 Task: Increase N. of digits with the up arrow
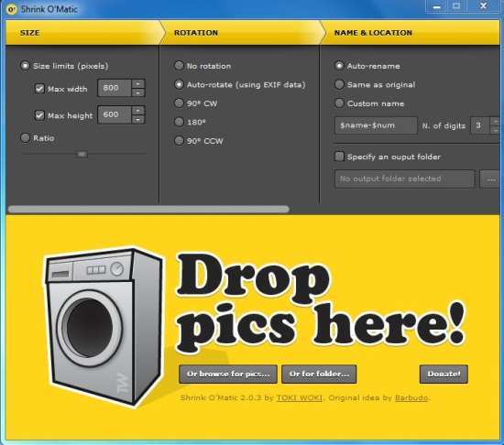(495, 121)
